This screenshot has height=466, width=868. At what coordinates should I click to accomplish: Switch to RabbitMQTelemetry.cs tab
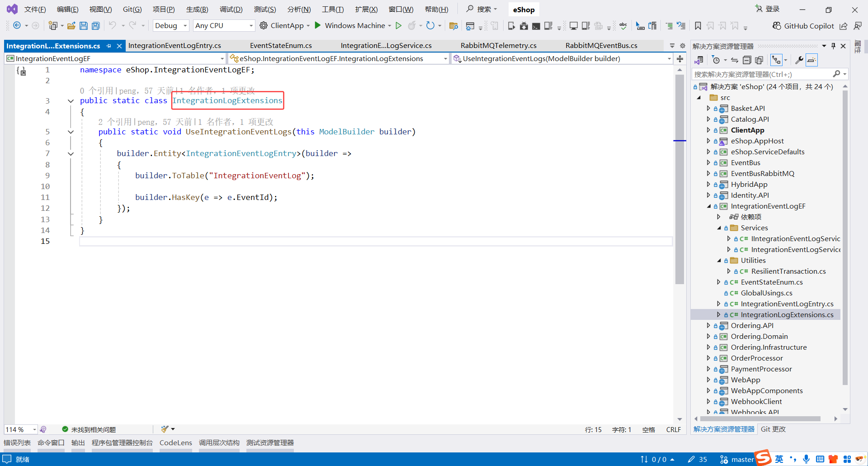pyautogui.click(x=499, y=46)
